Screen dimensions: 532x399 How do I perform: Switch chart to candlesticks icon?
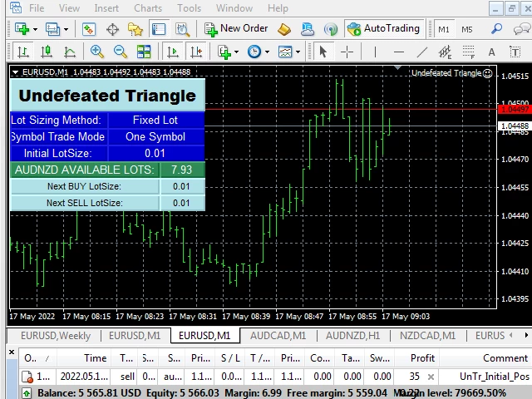click(47, 52)
